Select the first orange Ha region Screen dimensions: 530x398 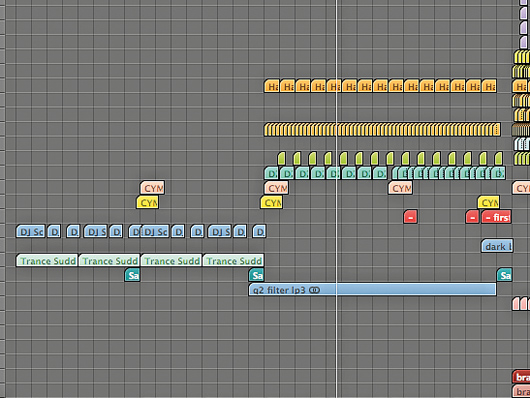click(271, 86)
